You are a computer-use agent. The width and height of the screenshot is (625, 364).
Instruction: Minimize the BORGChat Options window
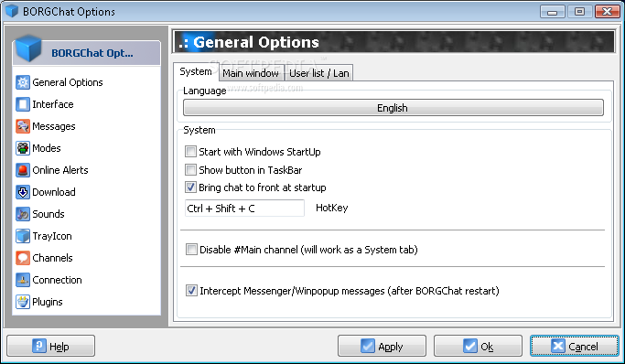[552, 12]
